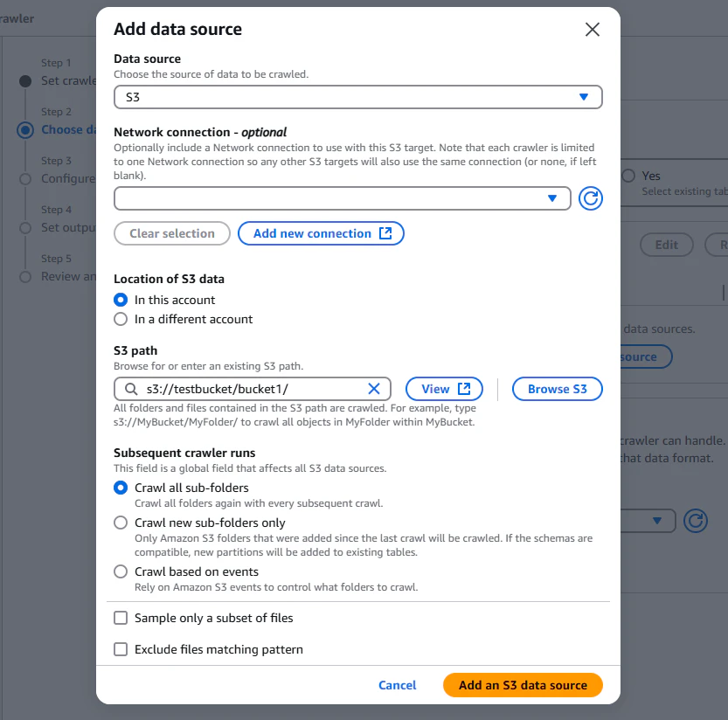Open the Data source S3 dropdown
The width and height of the screenshot is (728, 720).
pyautogui.click(x=358, y=97)
